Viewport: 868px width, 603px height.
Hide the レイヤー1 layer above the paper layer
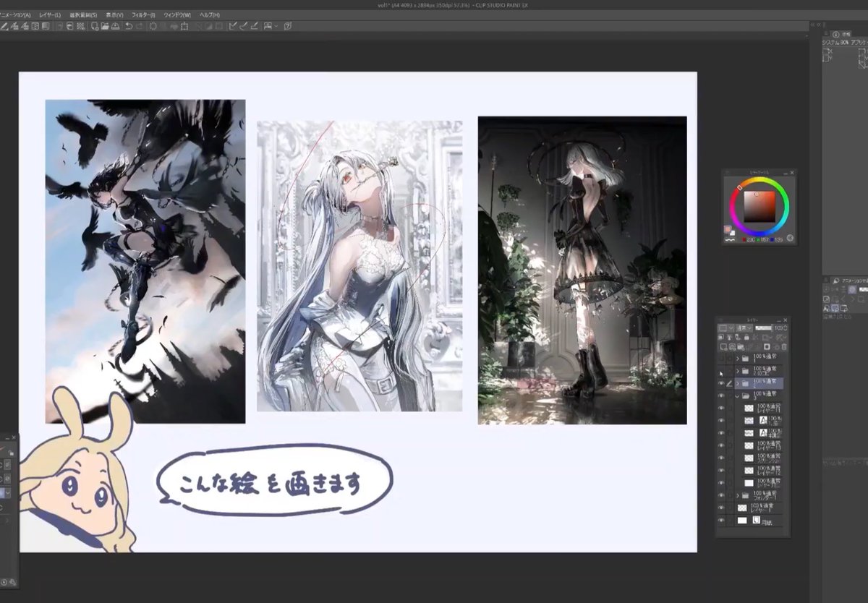click(721, 508)
